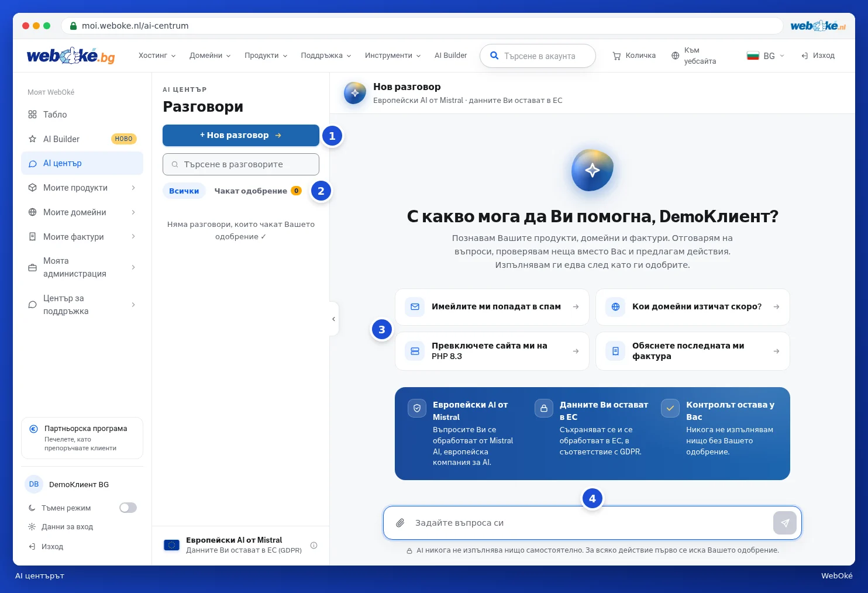Click the globe icon on expiring domains suggestion
Viewport: 868px width, 593px height.
click(615, 306)
